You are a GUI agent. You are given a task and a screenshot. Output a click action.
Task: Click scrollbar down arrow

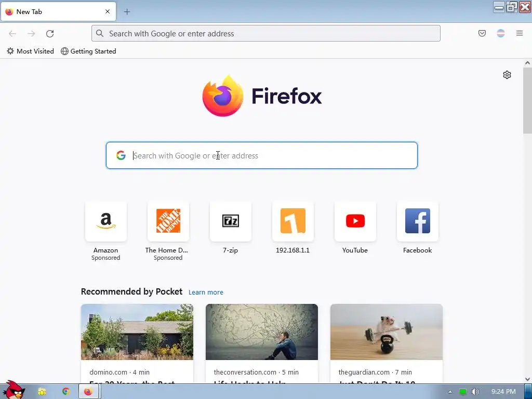(x=527, y=379)
